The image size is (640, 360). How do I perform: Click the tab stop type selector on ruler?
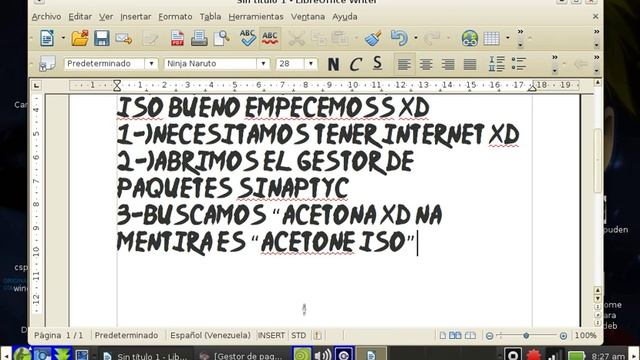[x=37, y=86]
